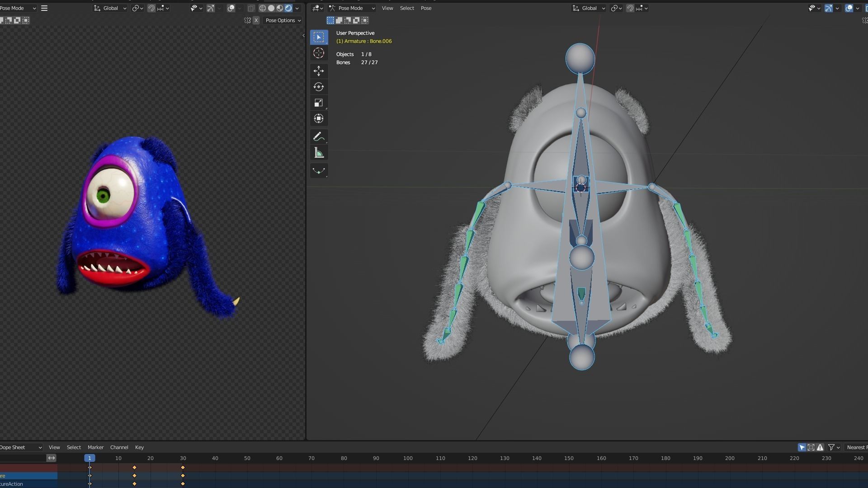Image resolution: width=868 pixels, height=488 pixels.
Task: Select the Transform tool
Action: pyautogui.click(x=319, y=118)
